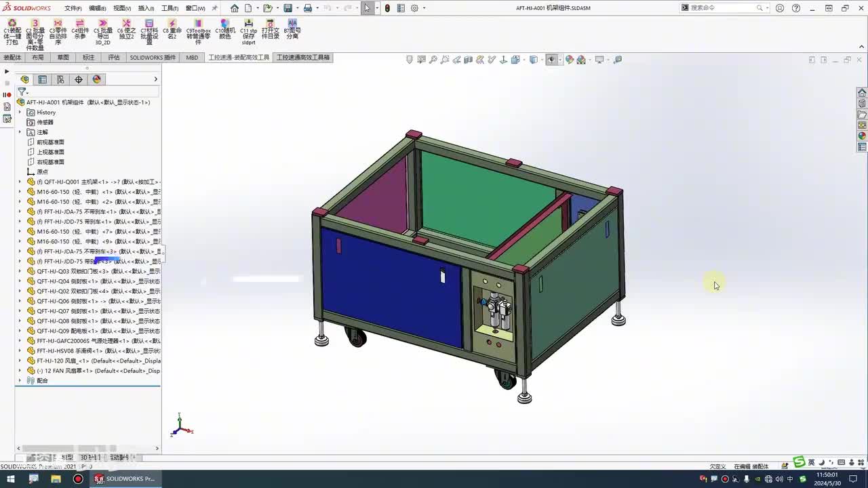Open the Display Style dropdown arrow
The image size is (868, 488).
(540, 60)
